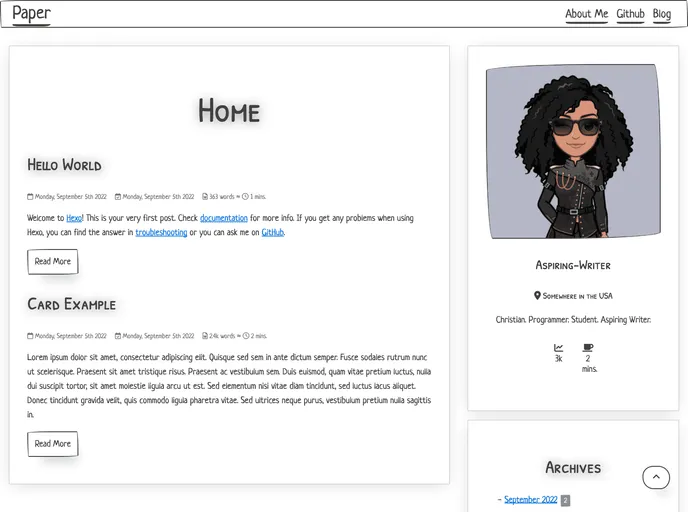Click the updated-date icon under Card Example
The height and width of the screenshot is (512, 688).
click(x=118, y=336)
